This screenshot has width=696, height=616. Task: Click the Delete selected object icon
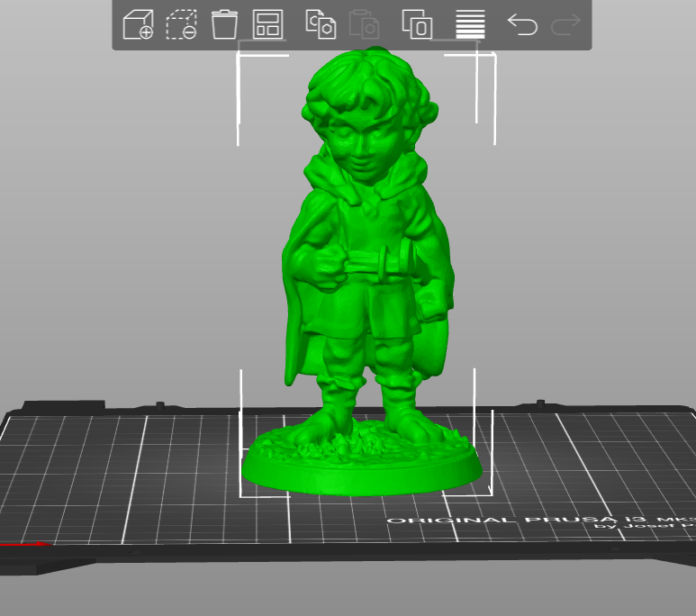(182, 24)
